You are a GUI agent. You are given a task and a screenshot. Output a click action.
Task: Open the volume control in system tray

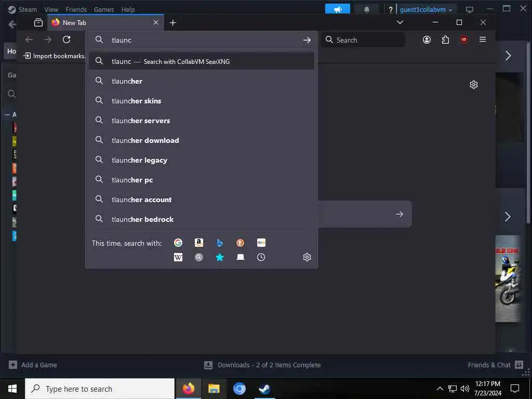(465, 389)
